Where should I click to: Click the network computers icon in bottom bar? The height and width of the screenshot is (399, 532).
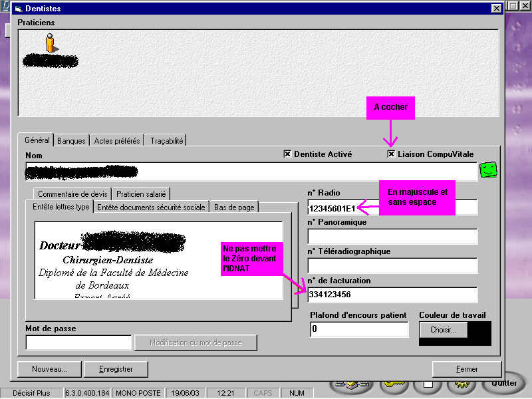coord(350,384)
